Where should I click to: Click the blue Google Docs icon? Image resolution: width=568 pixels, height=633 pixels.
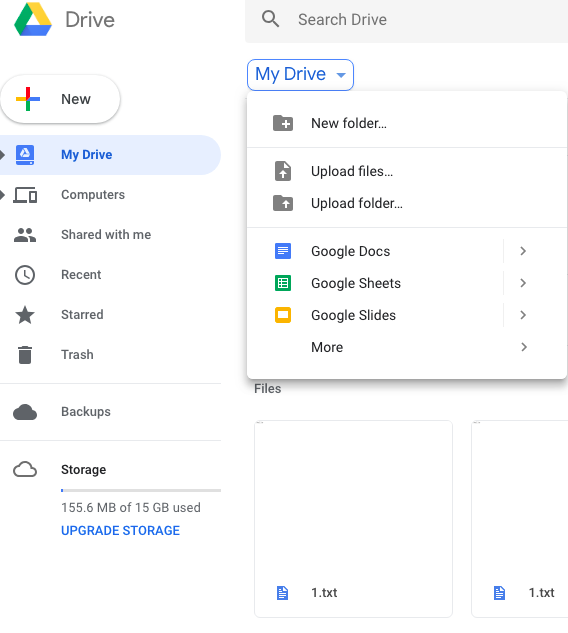point(283,251)
